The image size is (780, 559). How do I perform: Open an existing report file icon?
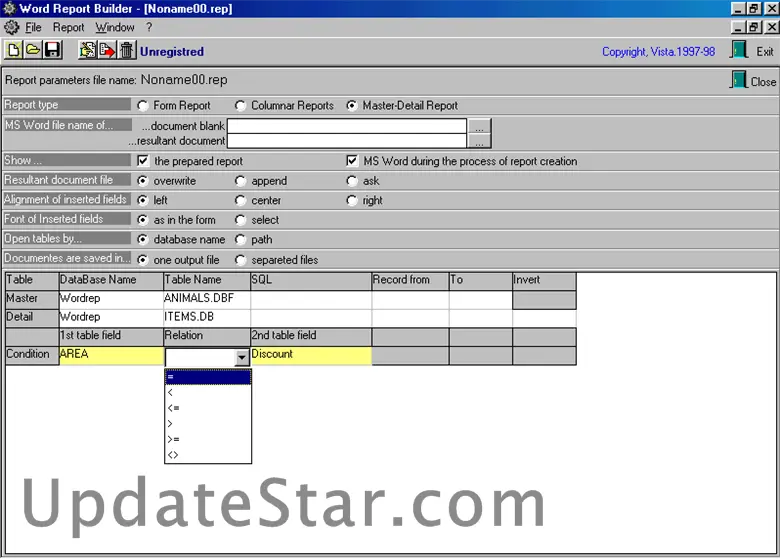(x=33, y=50)
